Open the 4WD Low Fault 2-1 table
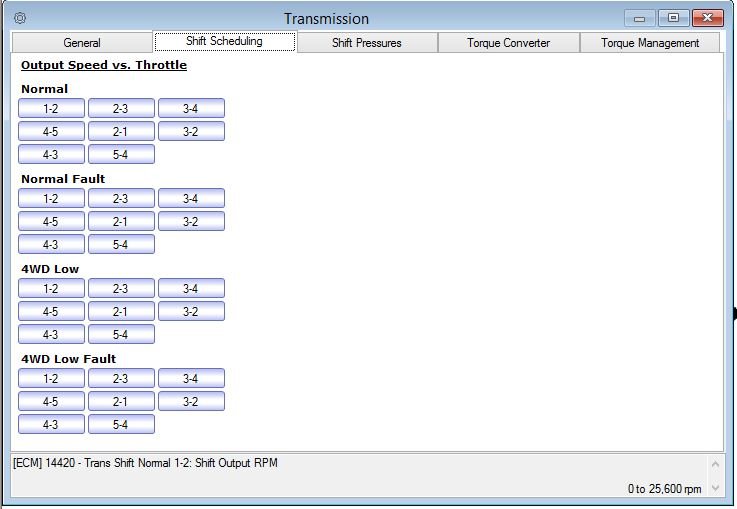The width and height of the screenshot is (737, 509). coord(121,401)
